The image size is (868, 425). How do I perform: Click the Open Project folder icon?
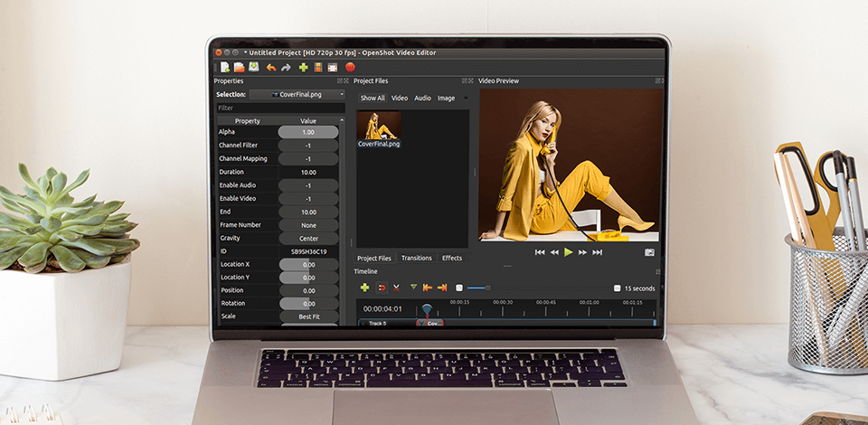coord(240,67)
